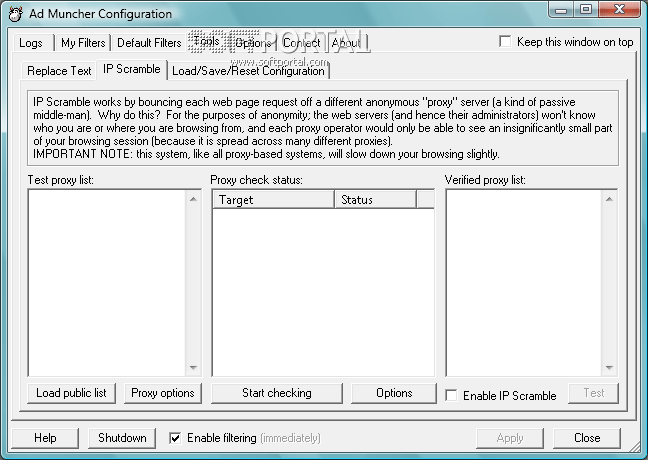Uncheck Enable filtering checkbox
Screen dimensions: 648x460
click(x=175, y=438)
